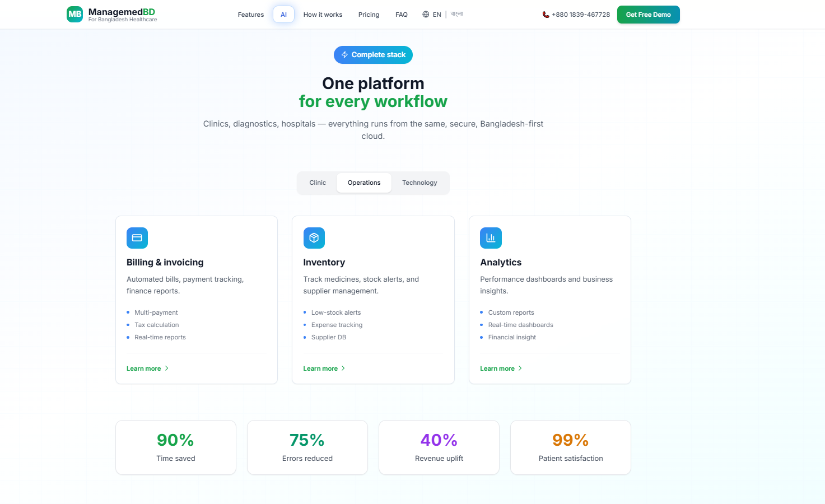Click the chevron after Inventory Learn more
Screen dimensions: 825x504
pyautogui.click(x=343, y=368)
